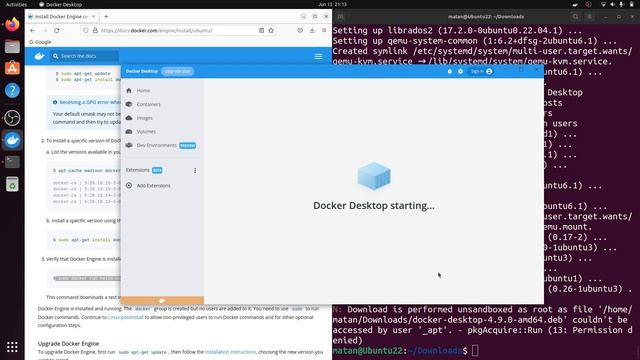The height and width of the screenshot is (360, 640).
Task: Click Sign in button in Docker Desktop
Action: (x=481, y=71)
